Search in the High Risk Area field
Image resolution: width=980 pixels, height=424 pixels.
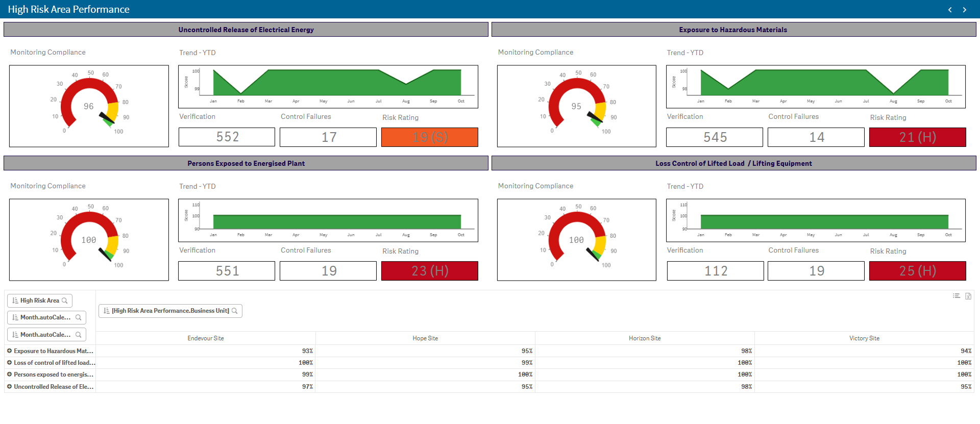pyautogui.click(x=65, y=301)
